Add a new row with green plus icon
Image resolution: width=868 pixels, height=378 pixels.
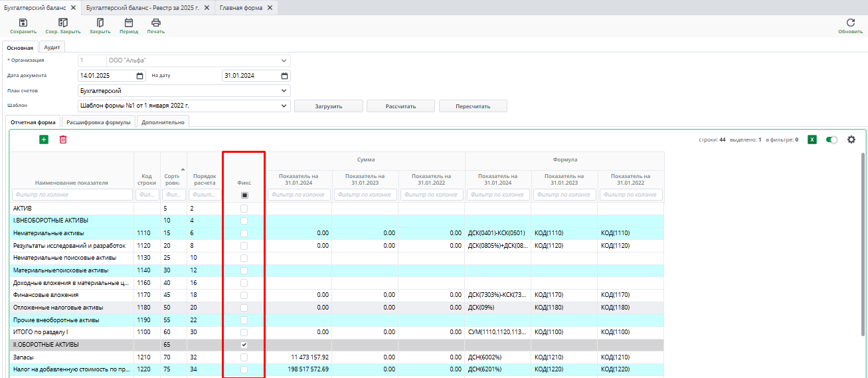click(44, 140)
